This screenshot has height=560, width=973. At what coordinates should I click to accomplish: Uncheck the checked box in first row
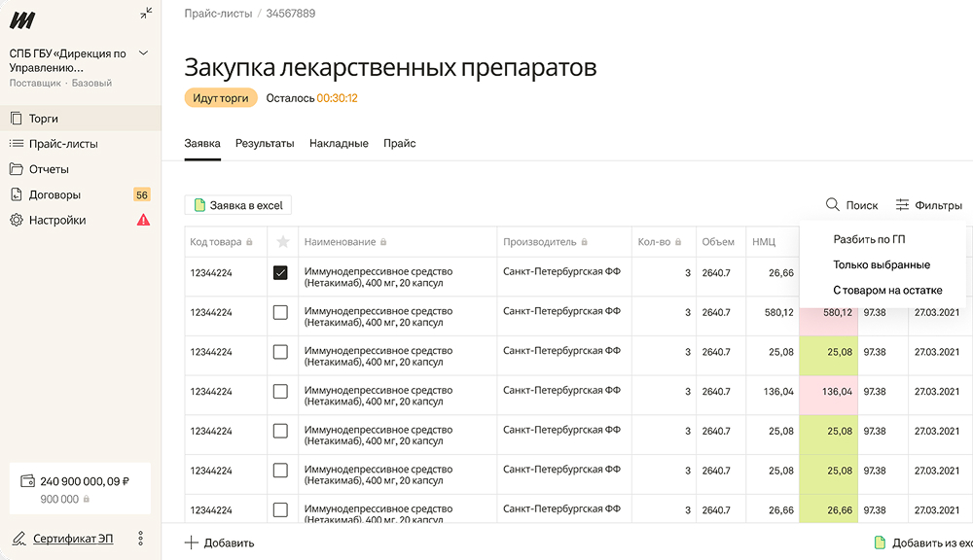click(280, 273)
